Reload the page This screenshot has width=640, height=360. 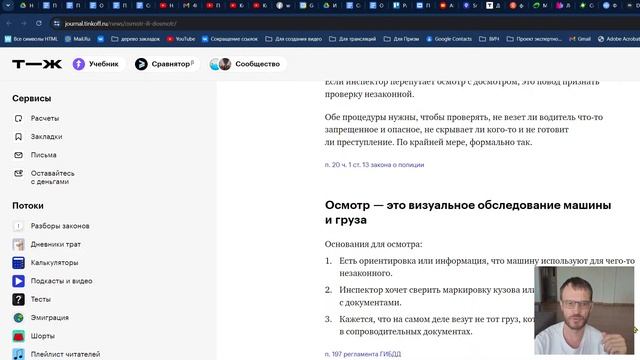[x=39, y=23]
